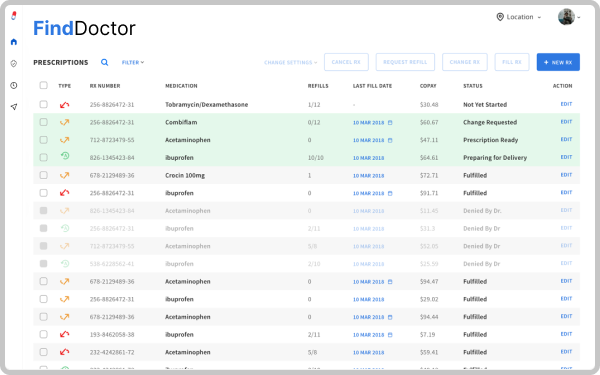Go to Home via sidebar icon
Viewport: 600px width, 375px height.
(14, 42)
